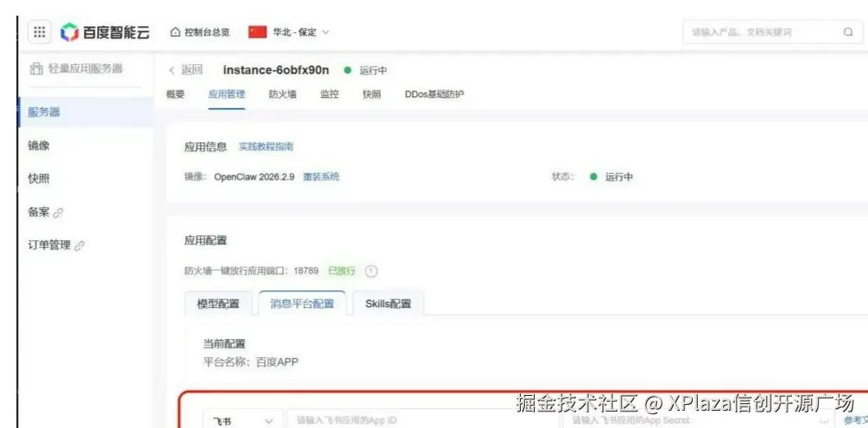868x428 pixels.
Task: Expand the 华北-保定 region dropdown
Action: click(300, 32)
